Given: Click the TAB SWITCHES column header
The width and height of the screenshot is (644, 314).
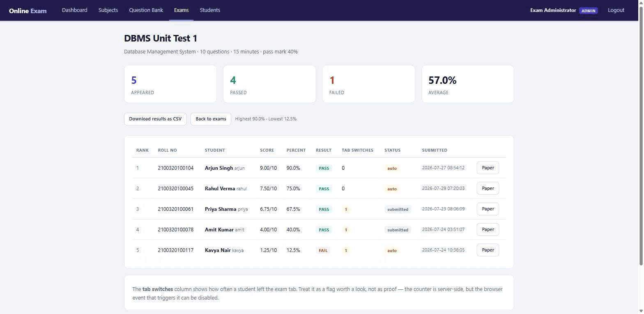Looking at the screenshot, I should (x=357, y=150).
